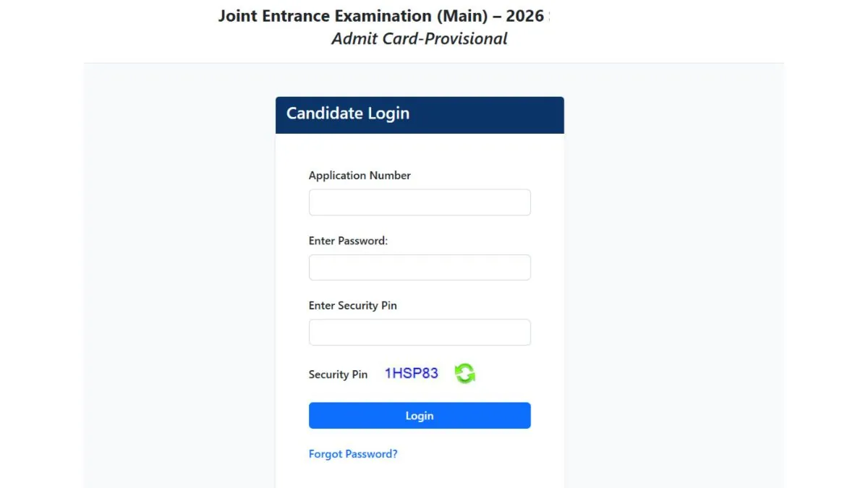
Task: Focus the Enter Password text field
Action: point(420,267)
